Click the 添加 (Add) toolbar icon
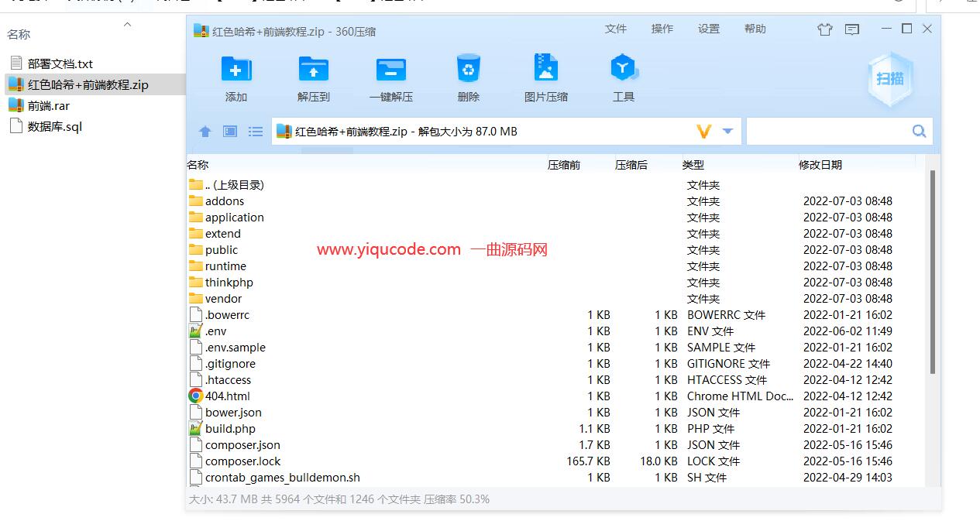The height and width of the screenshot is (521, 980). (x=236, y=69)
